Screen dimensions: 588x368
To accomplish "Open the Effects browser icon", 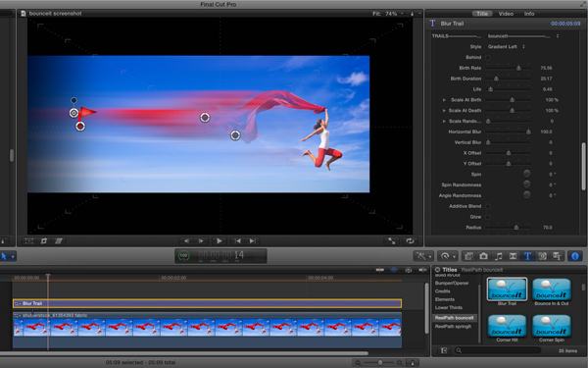I will [468, 256].
